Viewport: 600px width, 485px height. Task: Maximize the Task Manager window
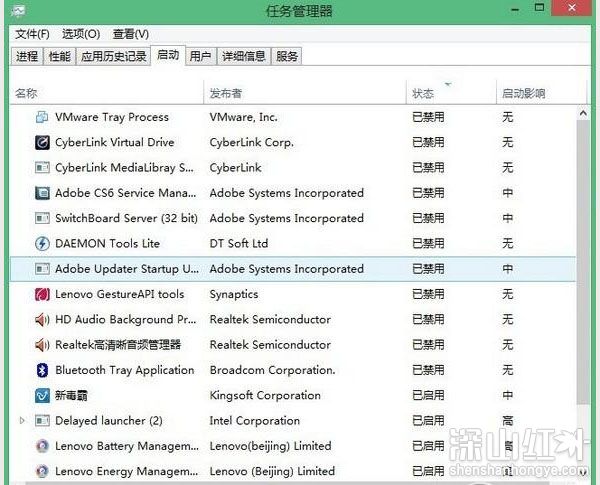click(540, 8)
